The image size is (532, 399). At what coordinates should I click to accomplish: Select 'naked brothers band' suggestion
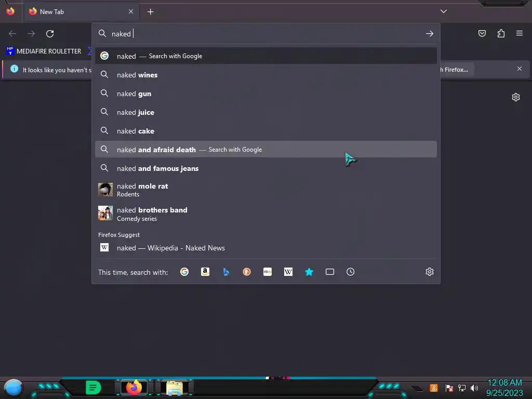pos(266,214)
